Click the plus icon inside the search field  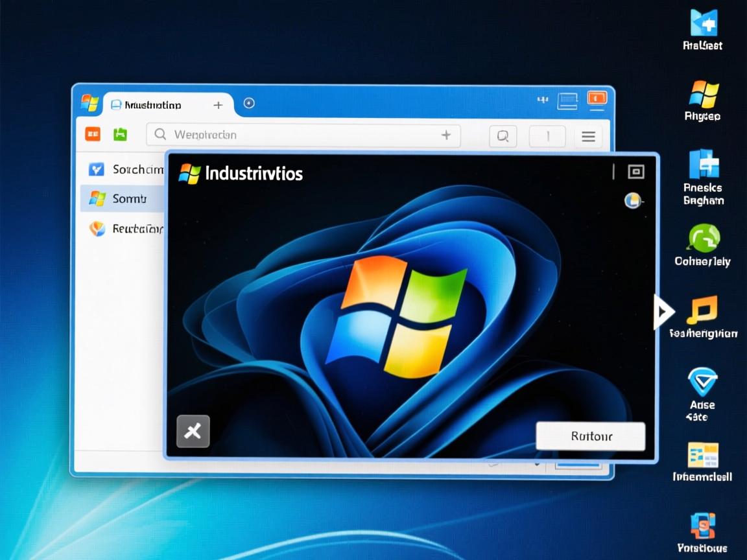[446, 135]
